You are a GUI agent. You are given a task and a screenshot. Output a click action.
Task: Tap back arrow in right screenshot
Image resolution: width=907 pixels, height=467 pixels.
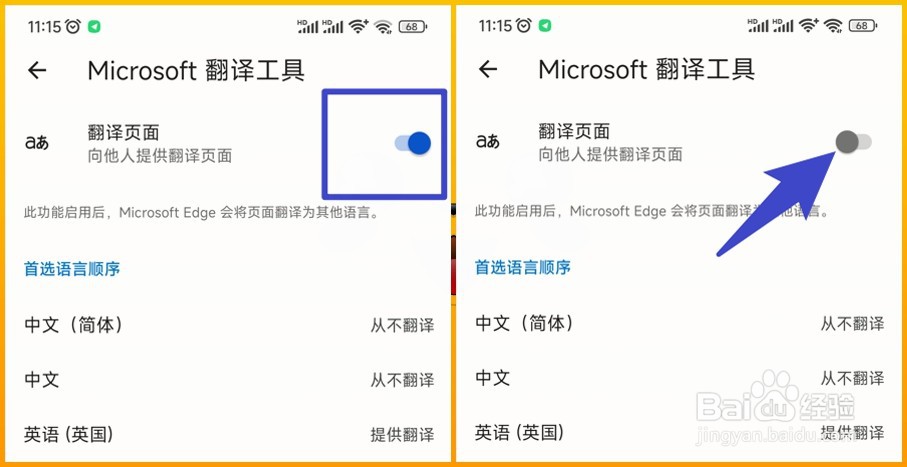(488, 69)
